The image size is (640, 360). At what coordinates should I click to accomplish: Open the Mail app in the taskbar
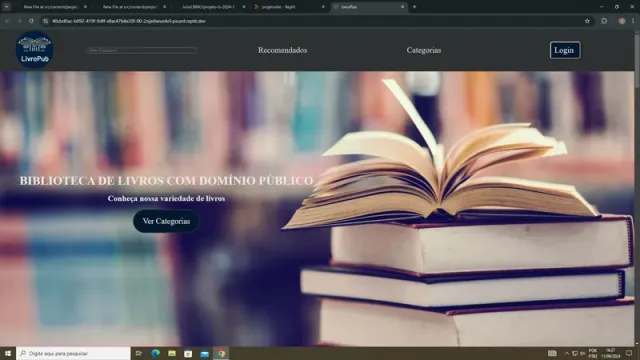click(204, 353)
